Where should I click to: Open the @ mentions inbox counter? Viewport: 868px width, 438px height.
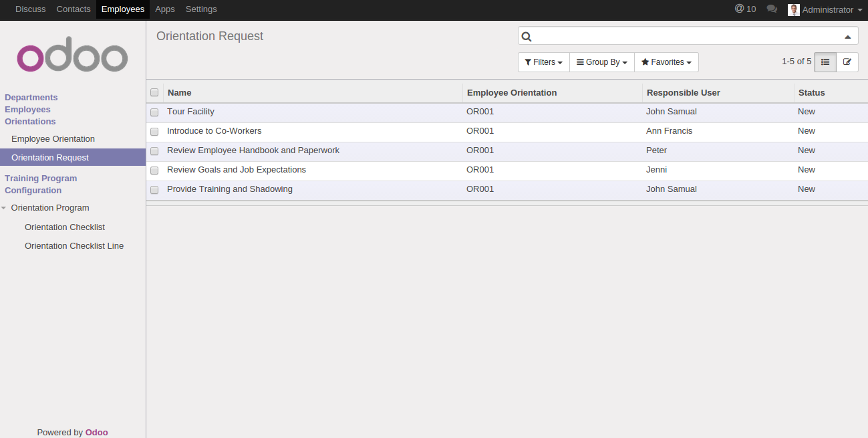[745, 9]
